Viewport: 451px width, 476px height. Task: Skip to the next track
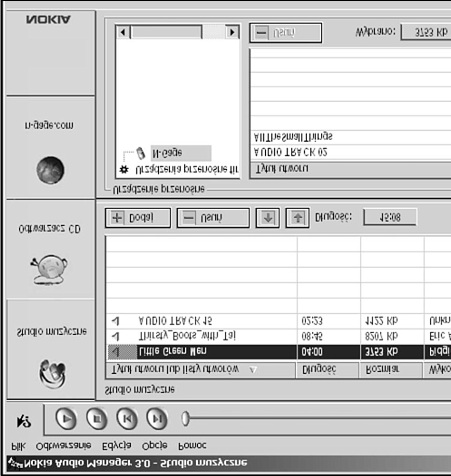click(157, 419)
